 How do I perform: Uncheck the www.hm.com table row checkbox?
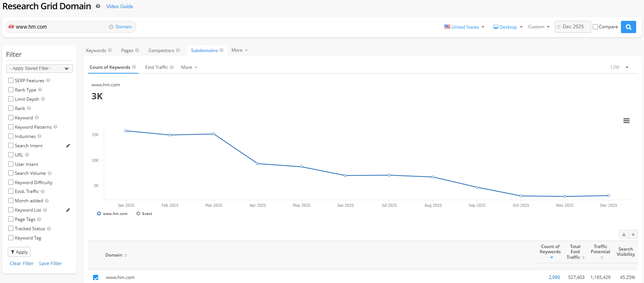tap(96, 277)
